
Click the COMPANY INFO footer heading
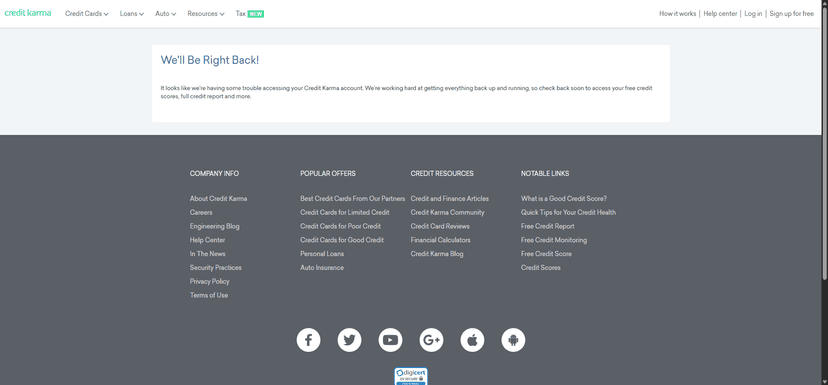[214, 173]
